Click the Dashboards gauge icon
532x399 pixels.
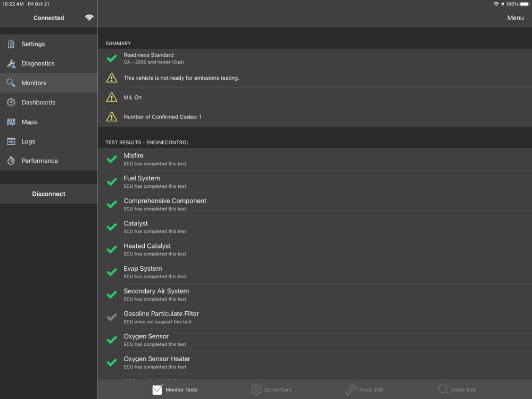[11, 103]
